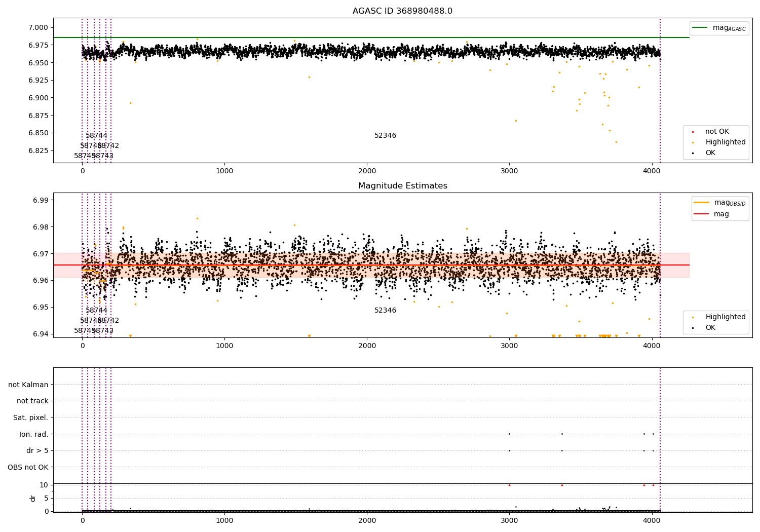This screenshot has height=532, width=760.
Task: Click the 'Magnitude Estimates' plot title
Action: 402,186
